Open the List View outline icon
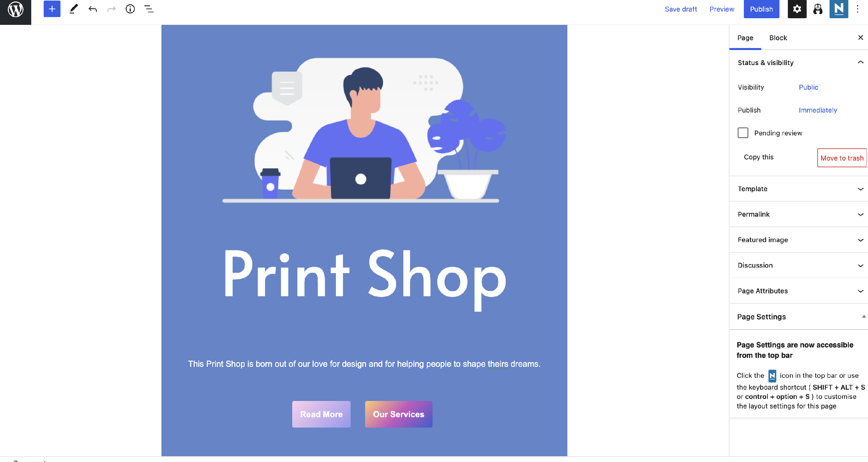The image size is (868, 462). click(149, 9)
